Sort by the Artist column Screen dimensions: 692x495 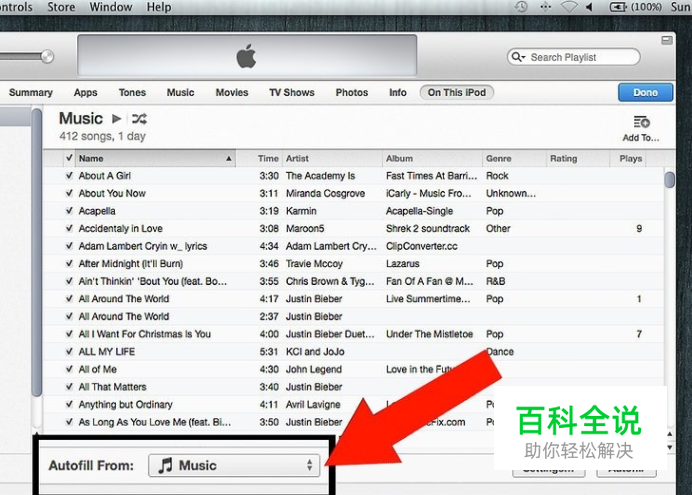332,158
